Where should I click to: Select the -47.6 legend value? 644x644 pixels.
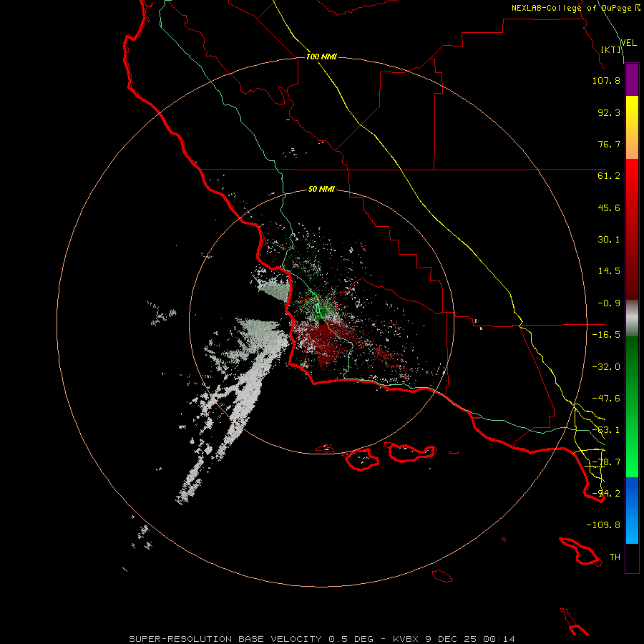[606, 399]
